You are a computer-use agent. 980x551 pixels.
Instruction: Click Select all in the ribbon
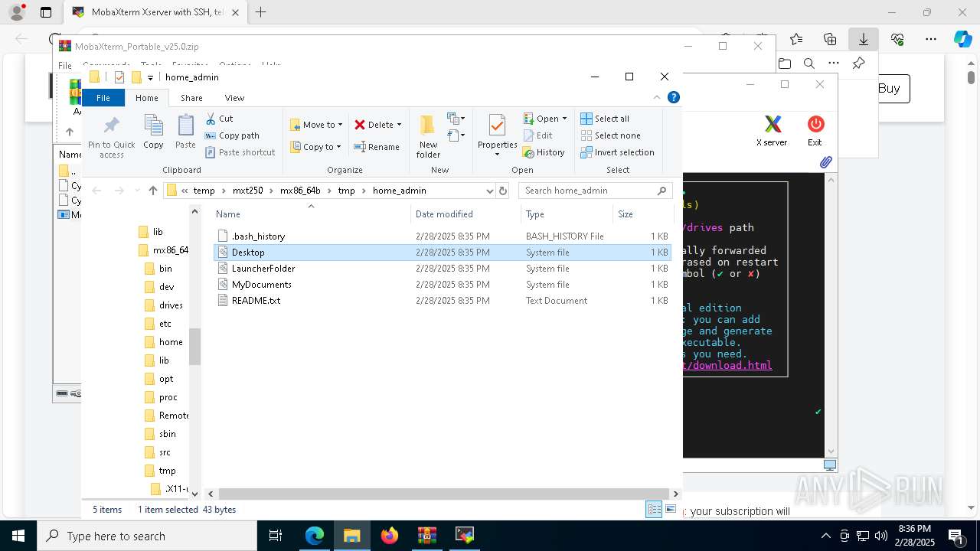click(605, 119)
